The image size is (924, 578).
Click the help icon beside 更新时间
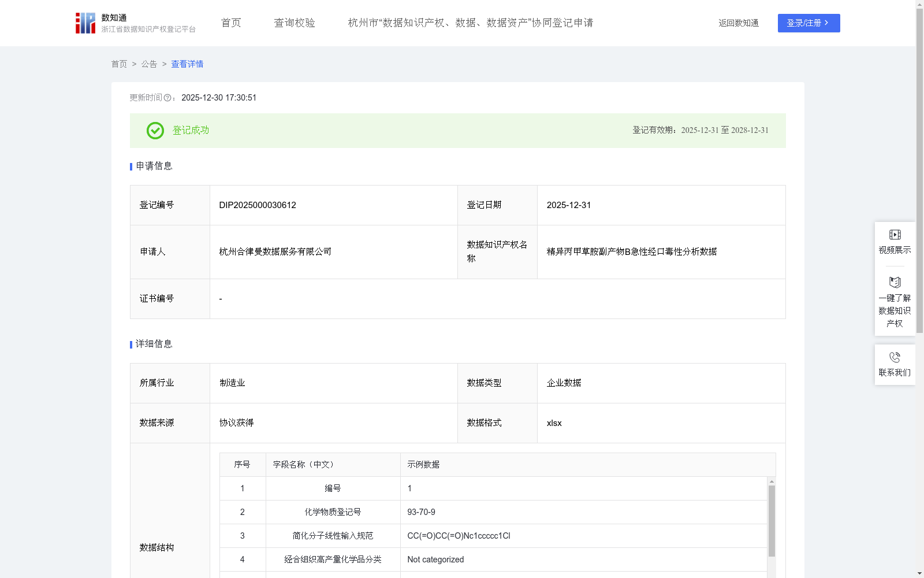coord(167,98)
